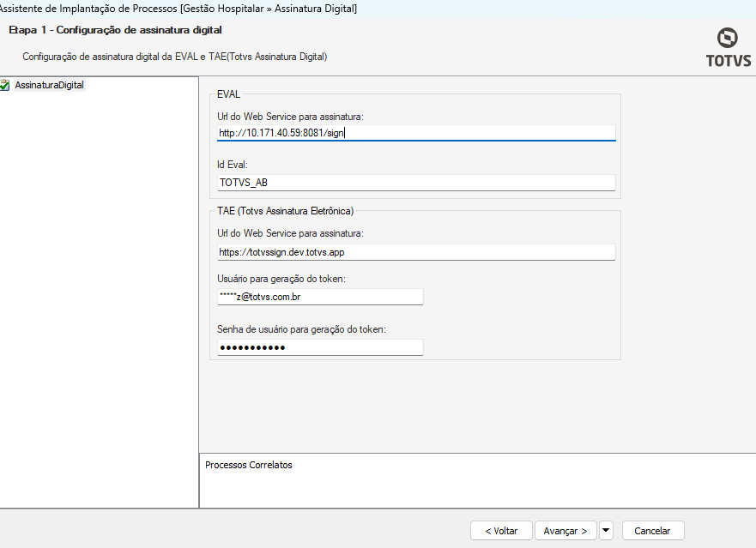Click the 'Id Eval:' label

[x=233, y=163]
